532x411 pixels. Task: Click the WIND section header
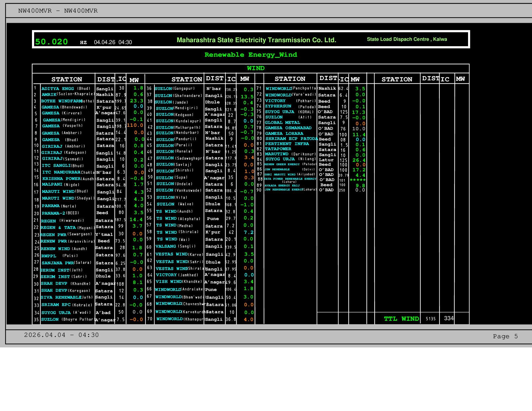256,68
